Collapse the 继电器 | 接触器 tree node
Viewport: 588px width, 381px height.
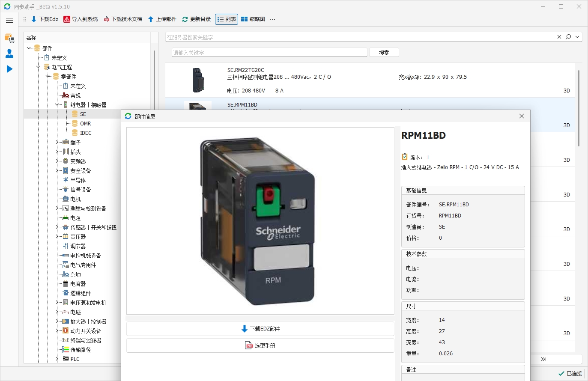pyautogui.click(x=57, y=105)
